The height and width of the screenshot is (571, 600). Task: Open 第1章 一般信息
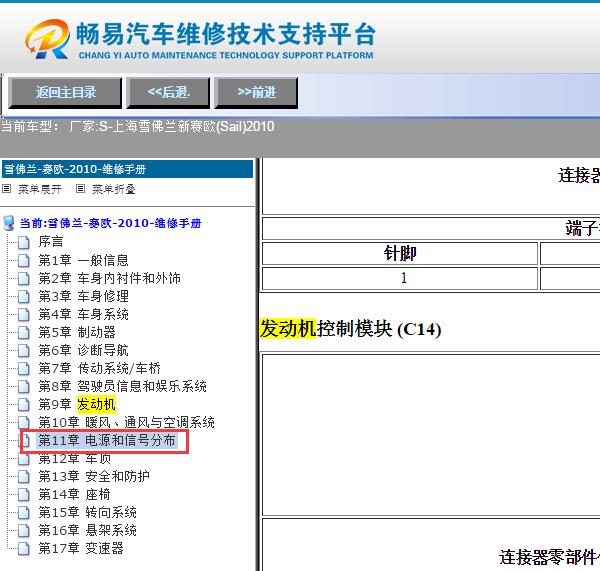(83, 260)
